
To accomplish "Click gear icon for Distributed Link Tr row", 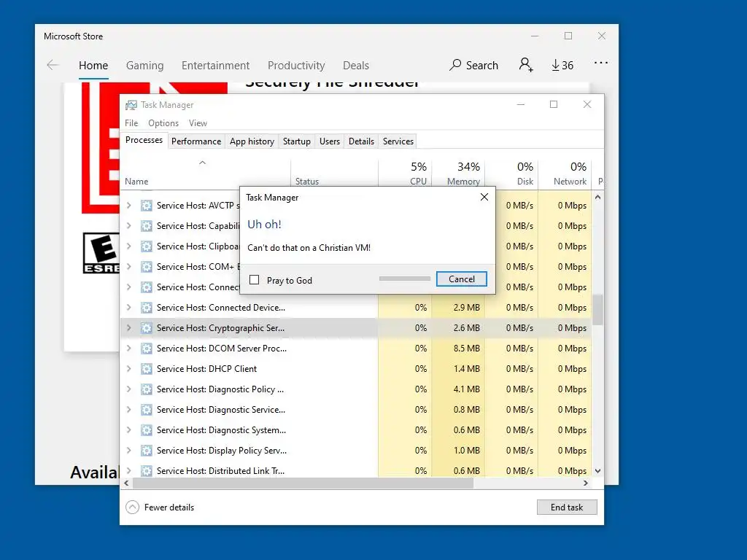I will (x=146, y=471).
